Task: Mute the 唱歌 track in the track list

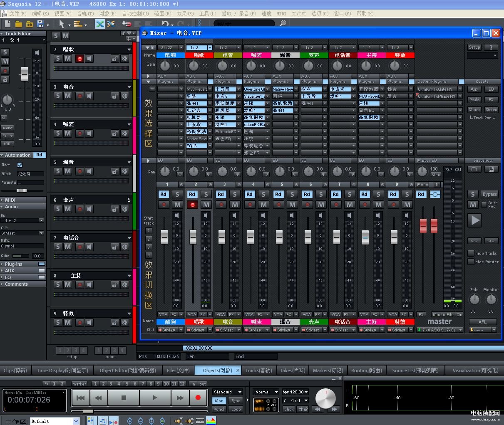Action: [67, 59]
